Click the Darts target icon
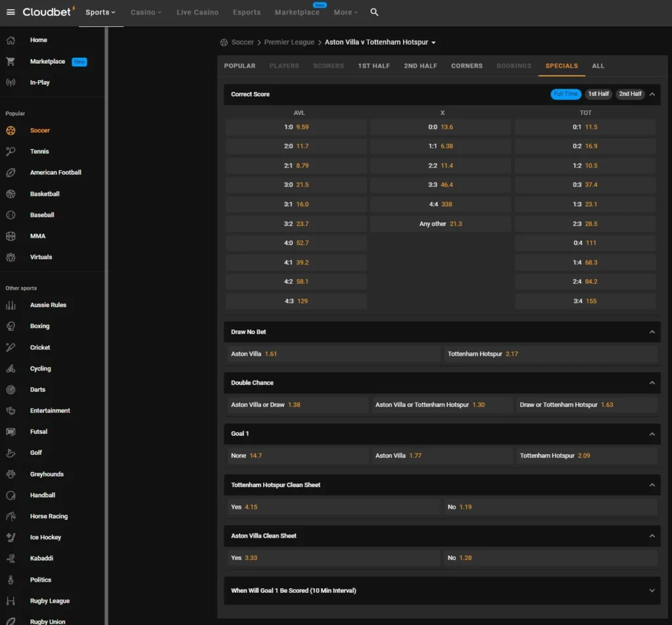 tap(10, 389)
